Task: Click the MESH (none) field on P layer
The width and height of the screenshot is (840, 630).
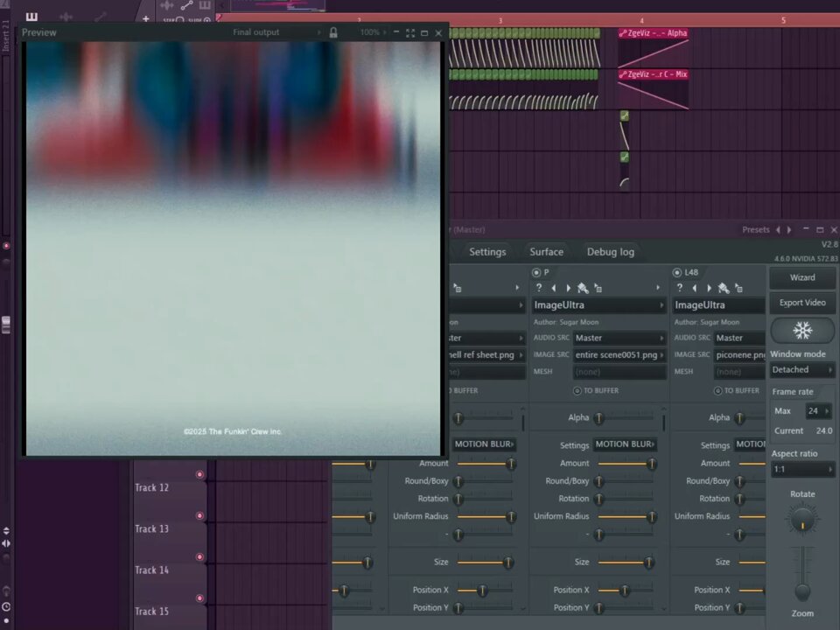Action: (619, 372)
